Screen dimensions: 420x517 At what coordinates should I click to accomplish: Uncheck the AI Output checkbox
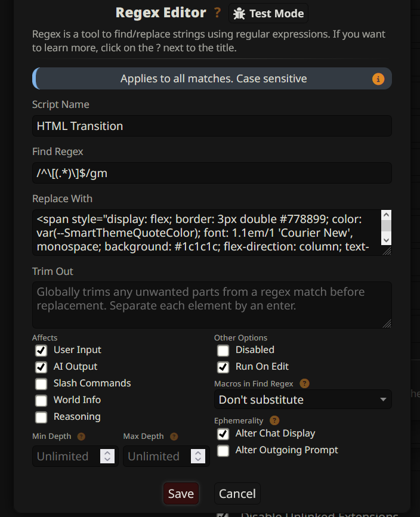point(41,367)
